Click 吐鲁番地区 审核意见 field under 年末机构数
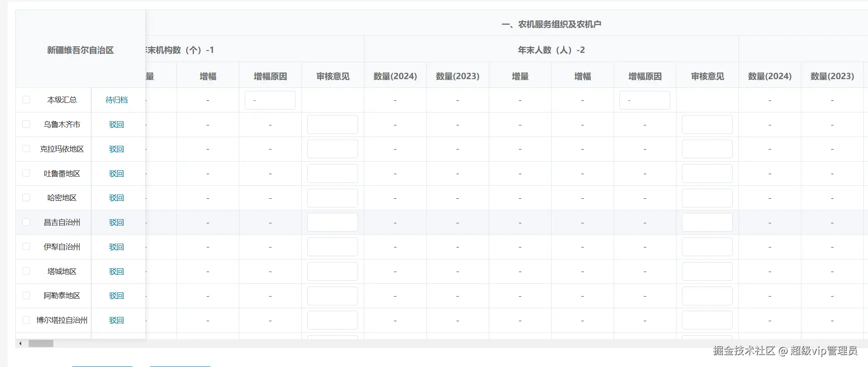Viewport: 868px width, 367px height. click(x=333, y=174)
